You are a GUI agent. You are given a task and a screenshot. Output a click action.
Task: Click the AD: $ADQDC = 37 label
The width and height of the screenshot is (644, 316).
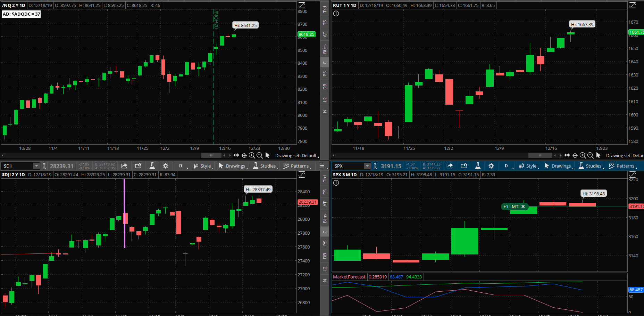pyautogui.click(x=21, y=14)
